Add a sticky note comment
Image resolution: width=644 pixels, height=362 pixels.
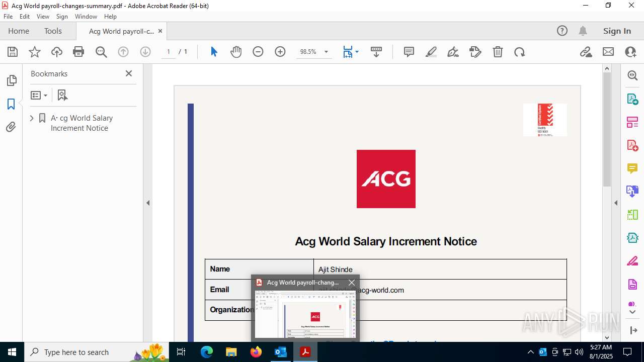[409, 52]
